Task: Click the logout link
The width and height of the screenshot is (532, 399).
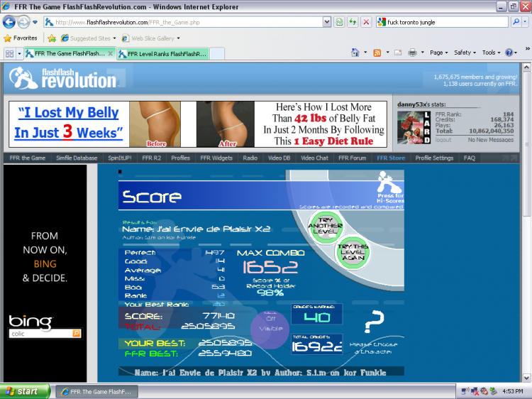Action: click(x=443, y=140)
